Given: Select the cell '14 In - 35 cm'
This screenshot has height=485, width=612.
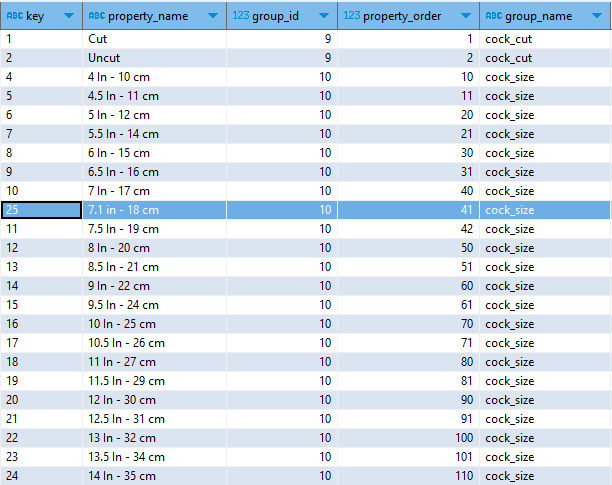Looking at the screenshot, I should [155, 476].
